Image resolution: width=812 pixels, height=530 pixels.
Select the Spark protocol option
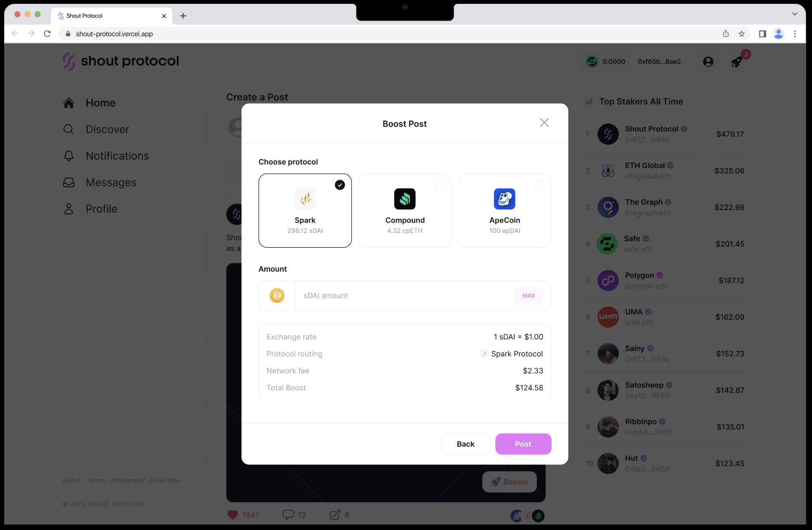point(305,211)
